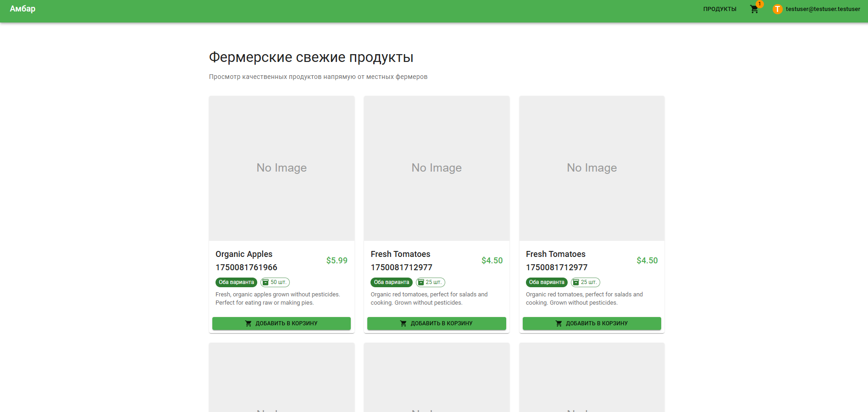The width and height of the screenshot is (868, 412).
Task: Click the "Fresh, organic apples grown without pesticides" description
Action: (278, 299)
